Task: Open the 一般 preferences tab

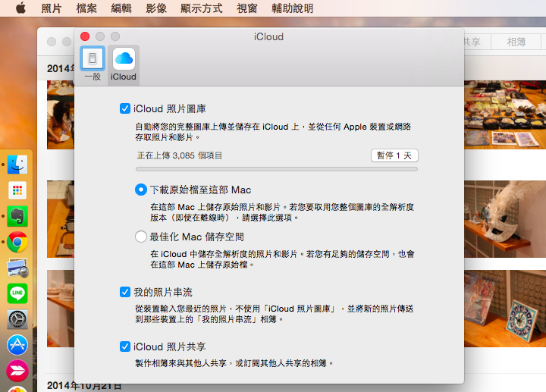Action: [93, 64]
